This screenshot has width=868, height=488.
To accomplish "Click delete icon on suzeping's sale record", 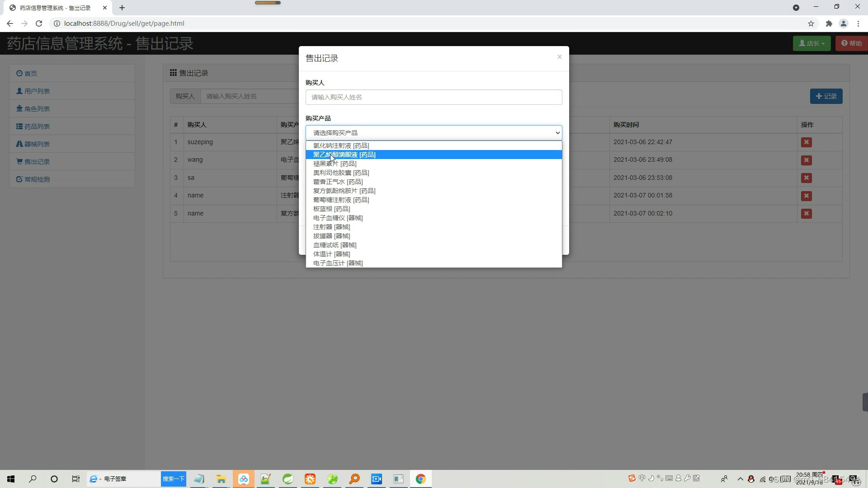I will [807, 142].
